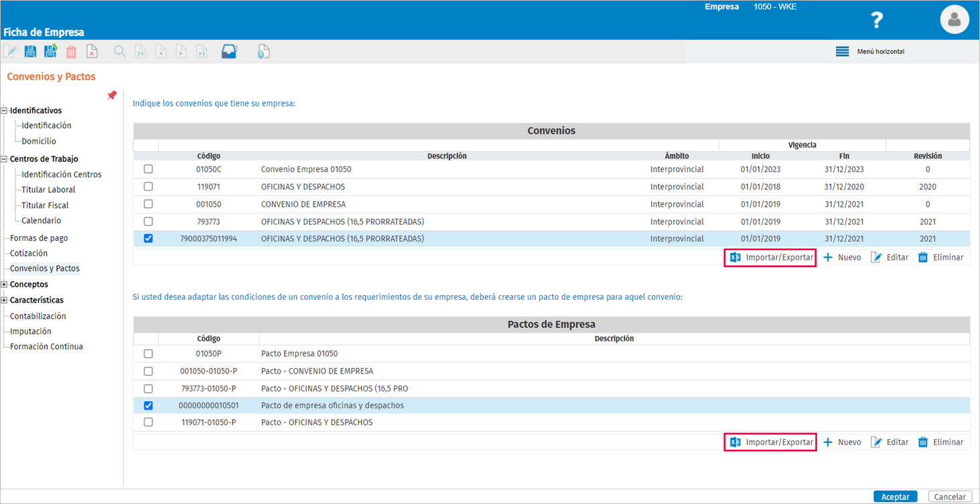Click Editar under Pactos de Empresa table
This screenshot has width=980, height=504.
click(x=890, y=442)
